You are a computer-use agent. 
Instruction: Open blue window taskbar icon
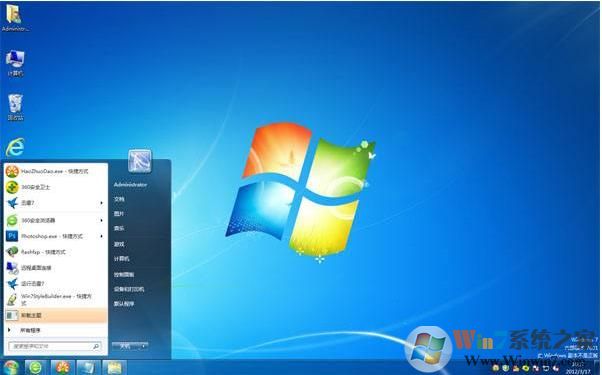[x=89, y=367]
